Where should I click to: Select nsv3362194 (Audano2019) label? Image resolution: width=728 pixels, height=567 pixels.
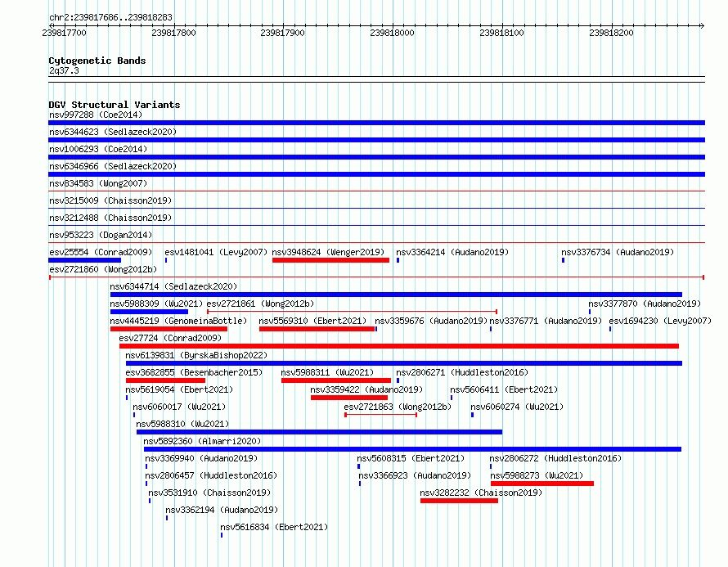click(x=222, y=510)
